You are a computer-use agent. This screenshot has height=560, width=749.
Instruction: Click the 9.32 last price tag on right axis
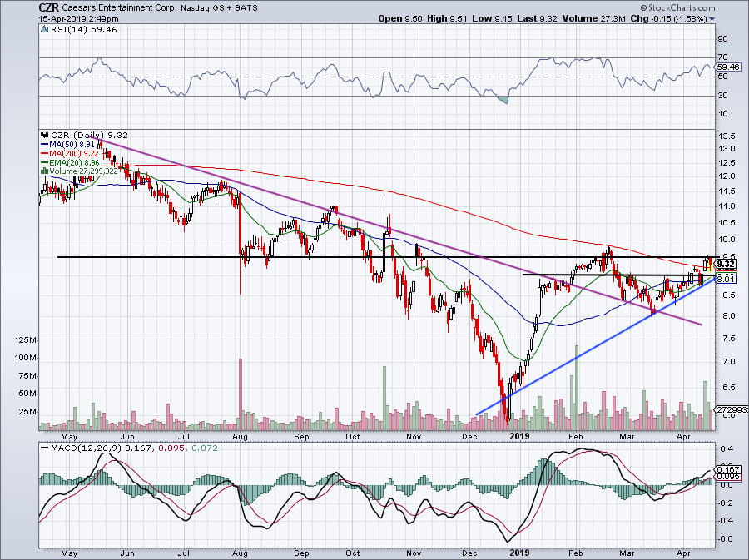coord(726,264)
